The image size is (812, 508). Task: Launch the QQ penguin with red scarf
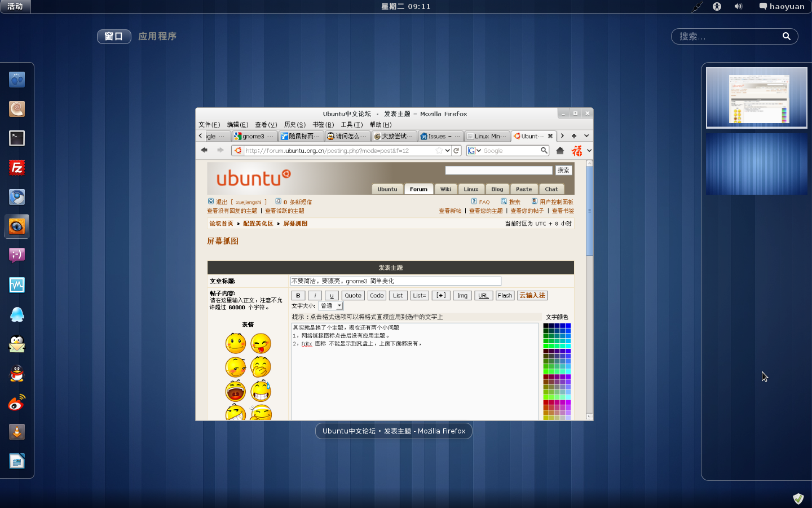(x=17, y=373)
